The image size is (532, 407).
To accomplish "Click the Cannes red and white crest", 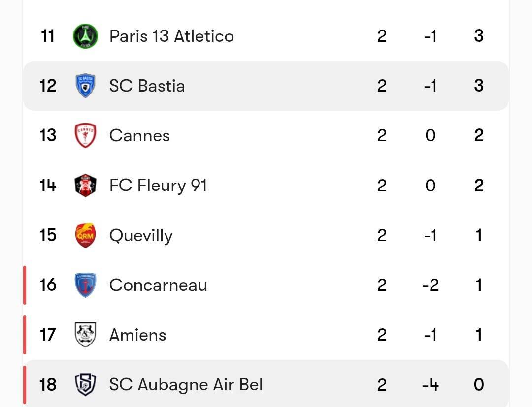I will tap(85, 135).
